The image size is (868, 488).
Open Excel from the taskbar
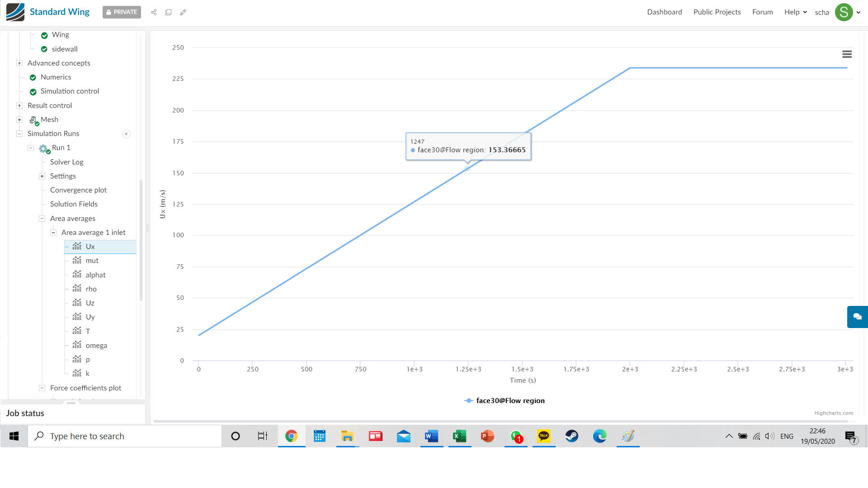[x=459, y=436]
